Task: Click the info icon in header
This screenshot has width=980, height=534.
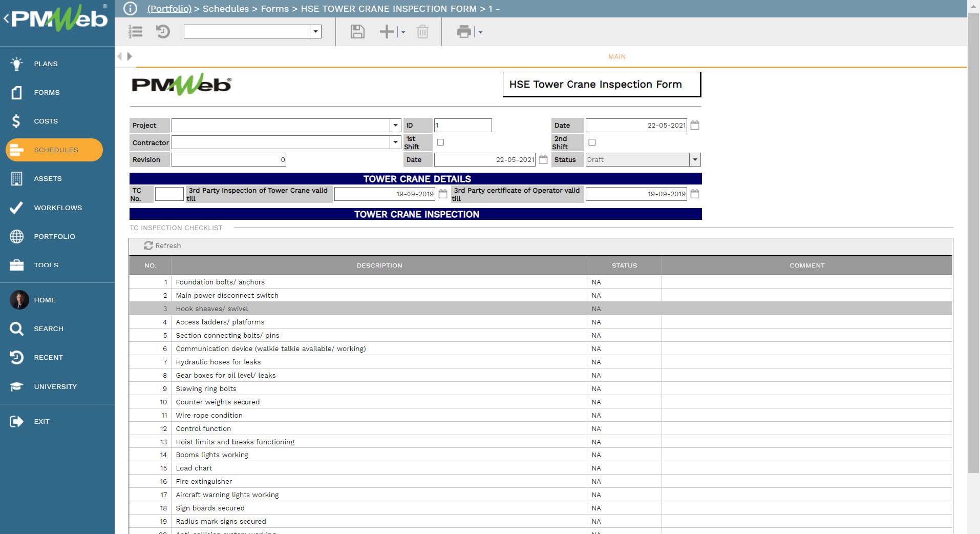Action: click(131, 9)
